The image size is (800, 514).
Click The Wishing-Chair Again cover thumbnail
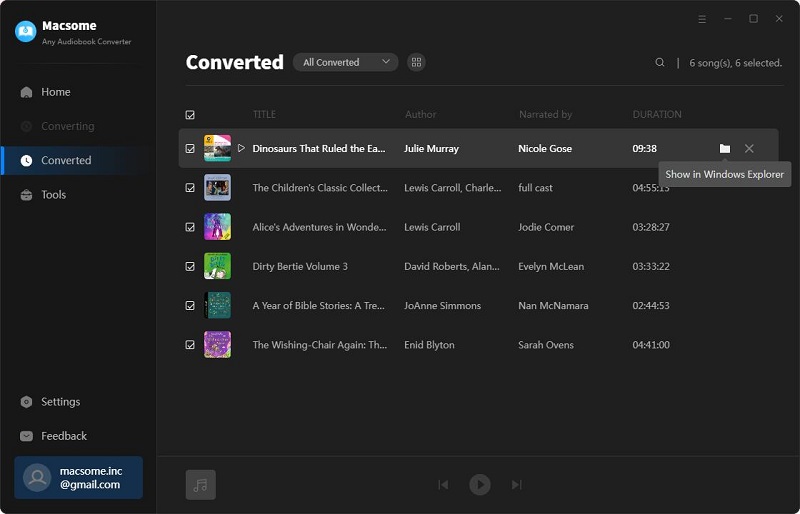tap(217, 345)
